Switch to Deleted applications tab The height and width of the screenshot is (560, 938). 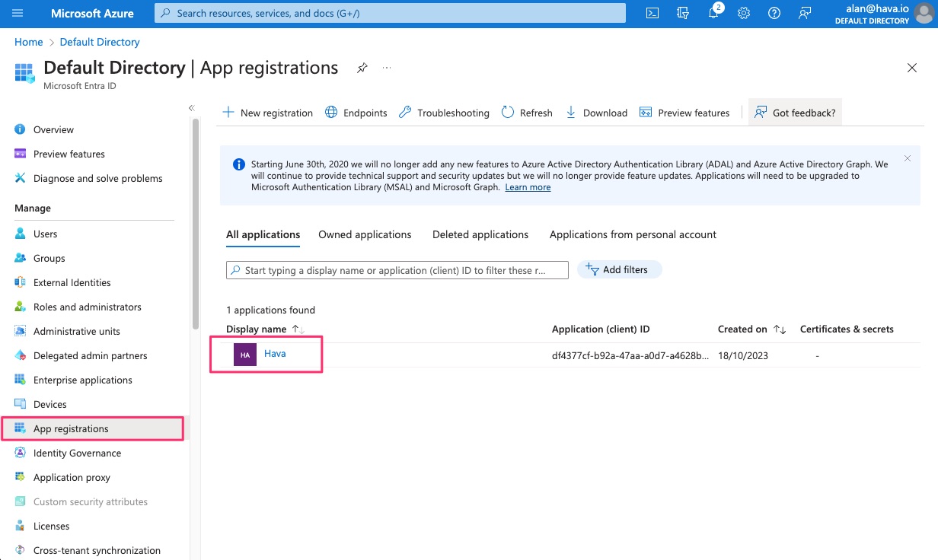coord(480,234)
